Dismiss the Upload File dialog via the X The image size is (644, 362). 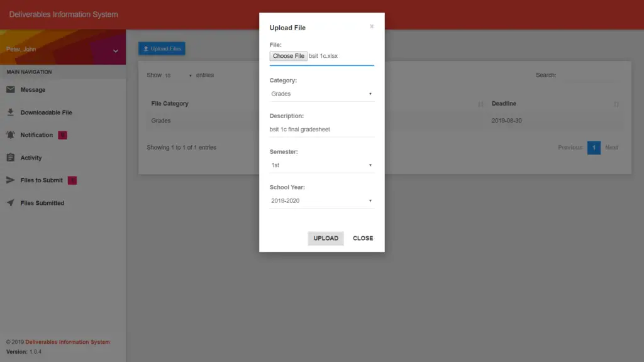point(372,26)
